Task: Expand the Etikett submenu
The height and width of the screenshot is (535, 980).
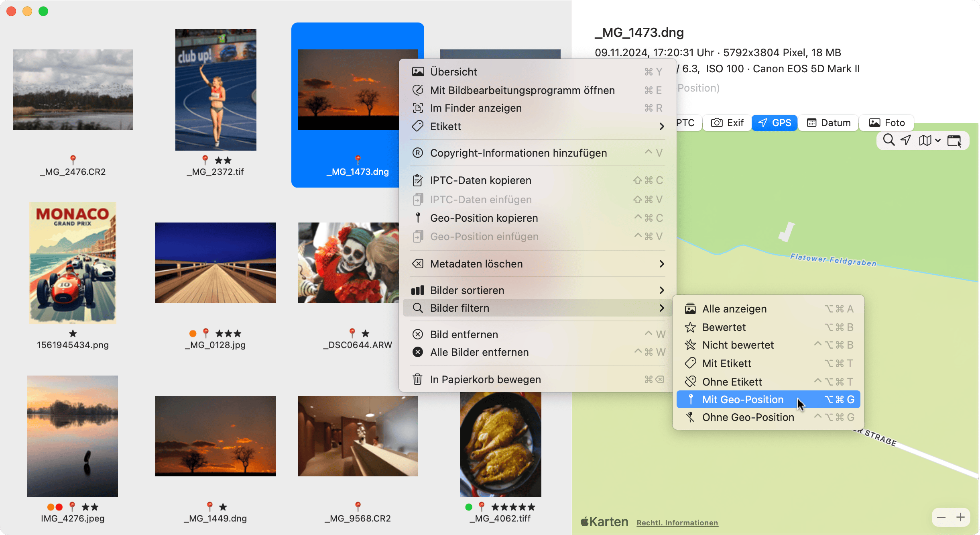Action: pyautogui.click(x=538, y=127)
